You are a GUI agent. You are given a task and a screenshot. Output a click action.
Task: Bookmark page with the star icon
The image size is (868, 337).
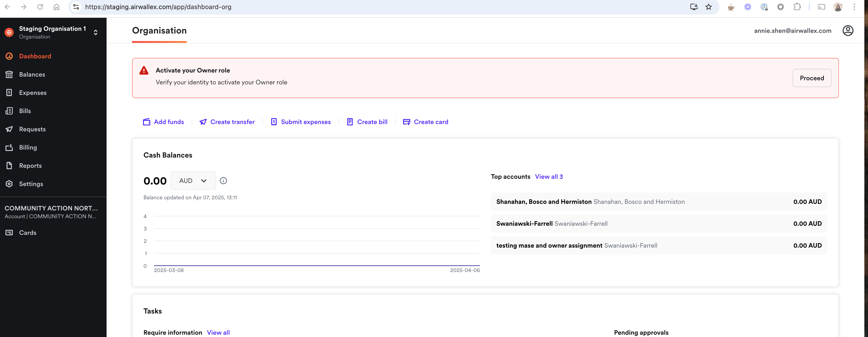(x=708, y=7)
